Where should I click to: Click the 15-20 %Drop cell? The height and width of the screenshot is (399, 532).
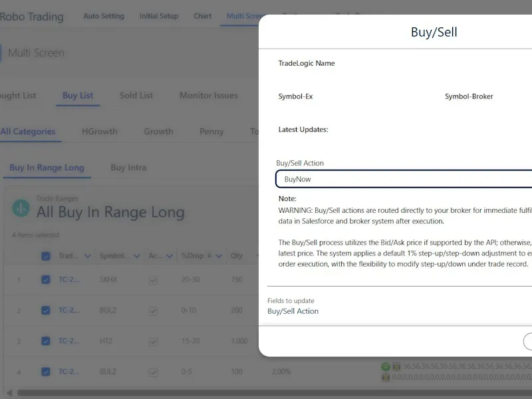pos(190,340)
